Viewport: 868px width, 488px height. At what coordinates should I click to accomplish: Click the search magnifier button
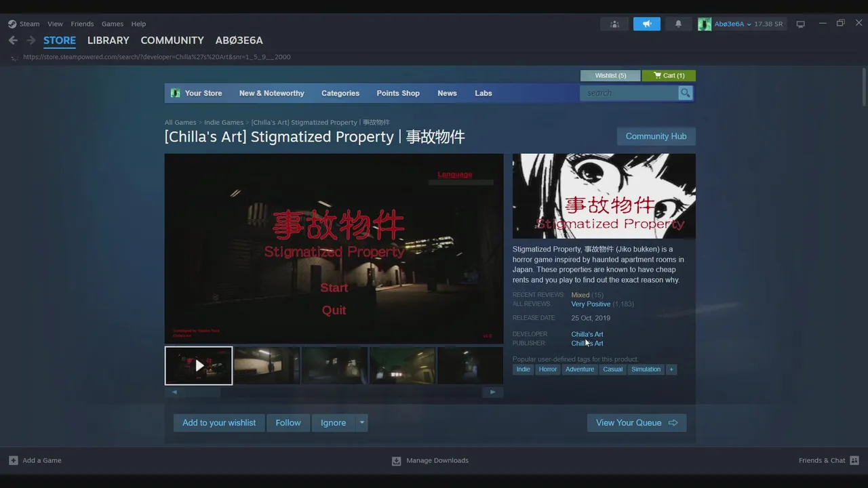point(685,93)
